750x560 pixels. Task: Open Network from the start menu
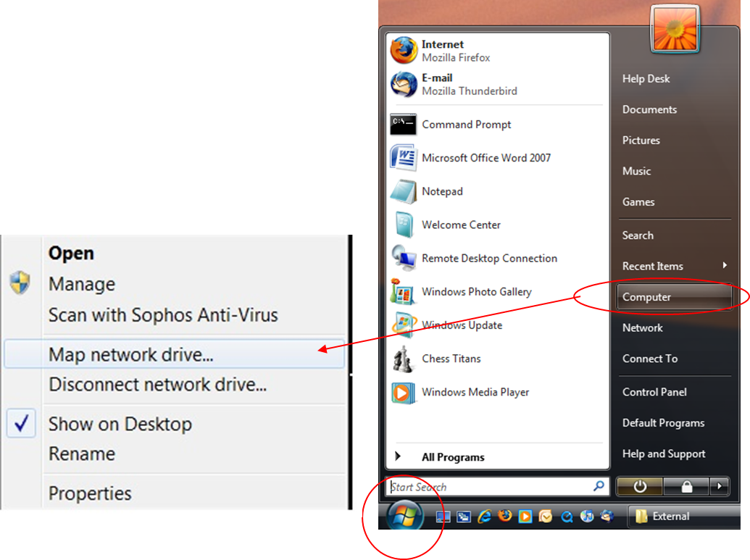click(642, 328)
